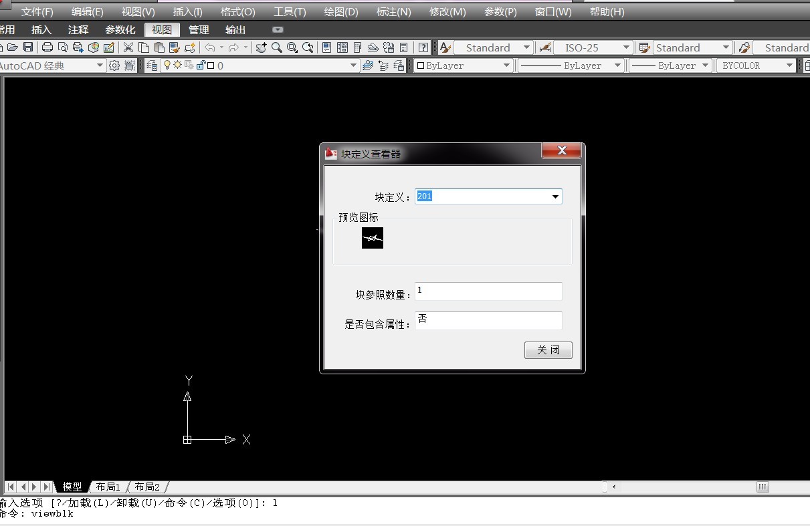Click the Layer Properties Manager icon
810x532 pixels.
tap(153, 65)
